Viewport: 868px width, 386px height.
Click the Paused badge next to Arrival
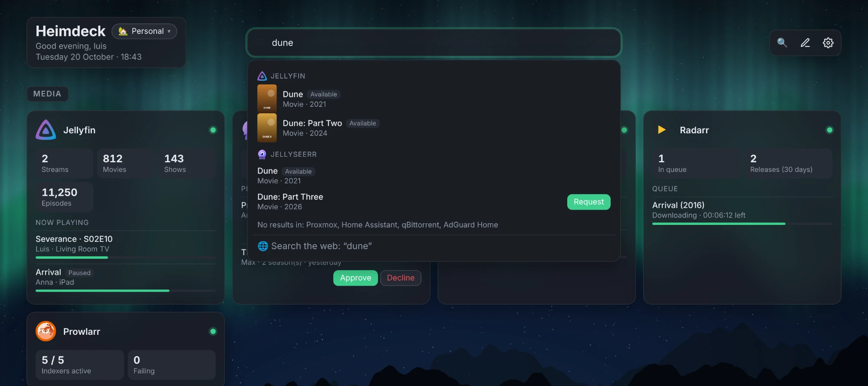click(x=79, y=273)
